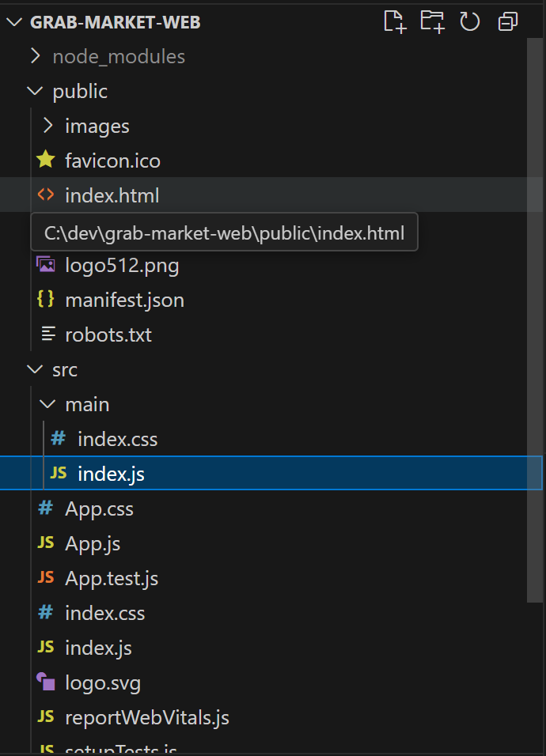Click the orange HTML icon beside index.html
The width and height of the screenshot is (546, 756).
pos(46,195)
